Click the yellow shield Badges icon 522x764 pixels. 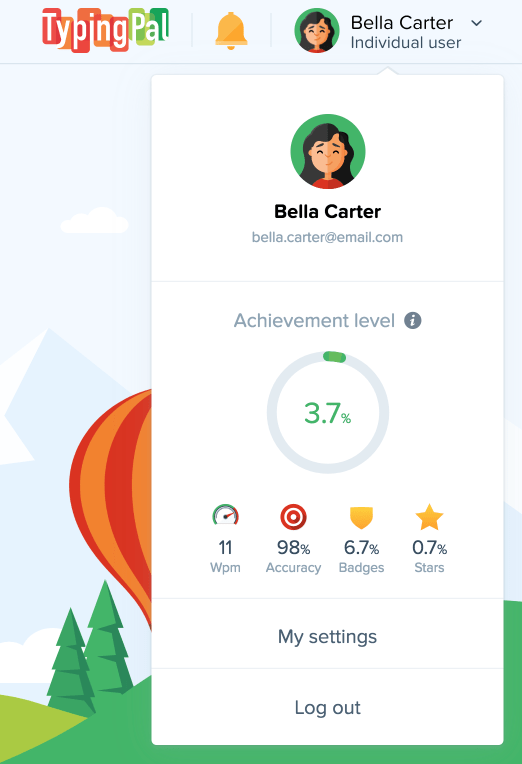[362, 517]
